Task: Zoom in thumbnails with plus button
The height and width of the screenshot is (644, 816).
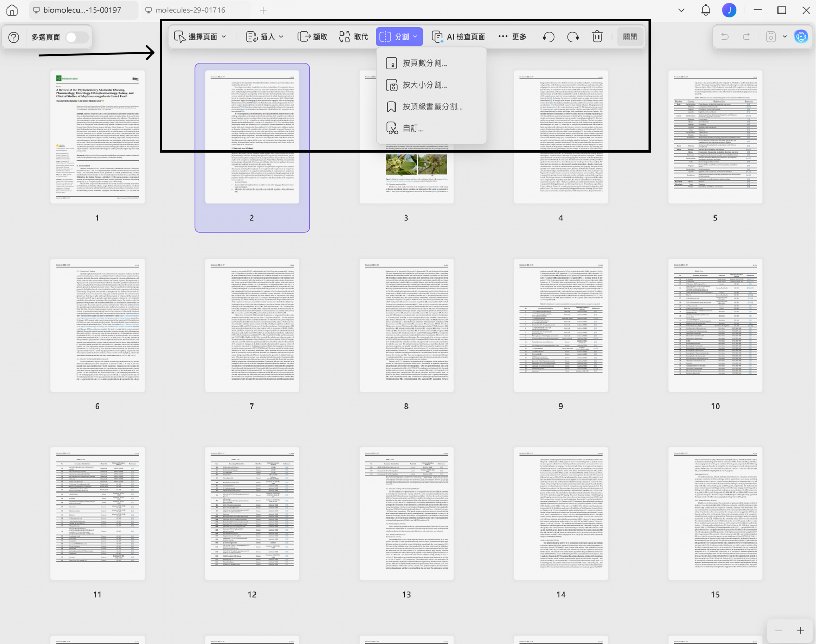Action: [x=800, y=630]
